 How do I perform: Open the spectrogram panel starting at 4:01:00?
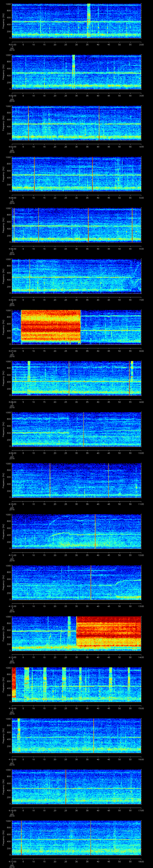pos(76,21)
